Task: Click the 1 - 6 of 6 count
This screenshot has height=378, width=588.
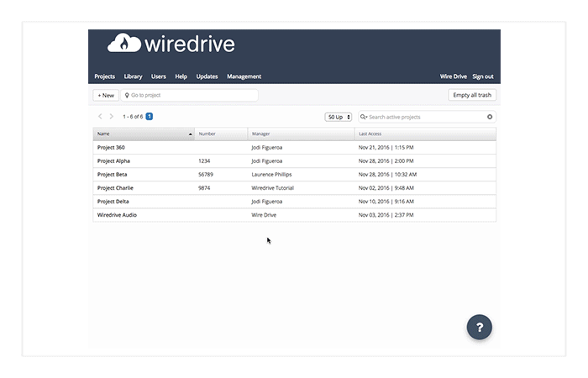Action: 133,117
